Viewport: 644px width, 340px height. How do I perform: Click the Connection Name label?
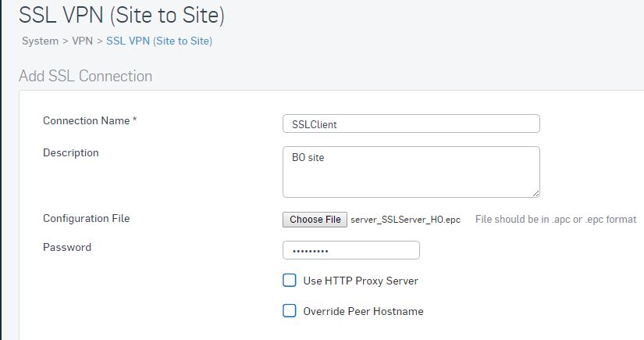click(x=90, y=120)
